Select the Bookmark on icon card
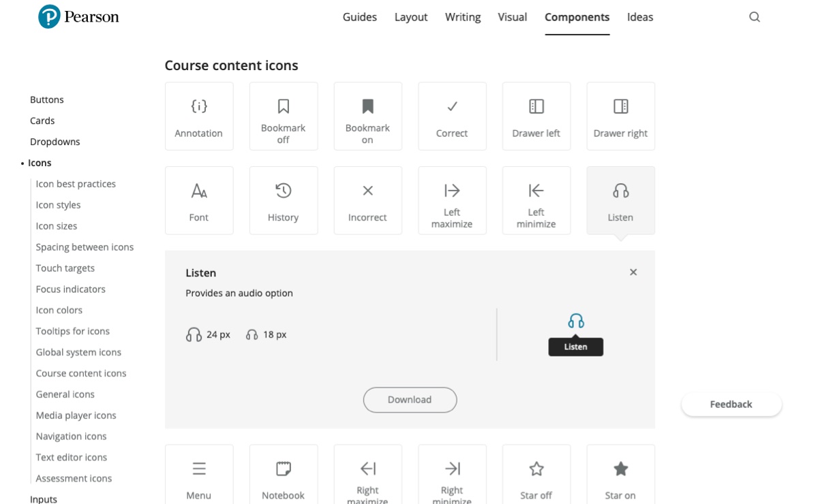The width and height of the screenshot is (818, 504). coord(368,116)
